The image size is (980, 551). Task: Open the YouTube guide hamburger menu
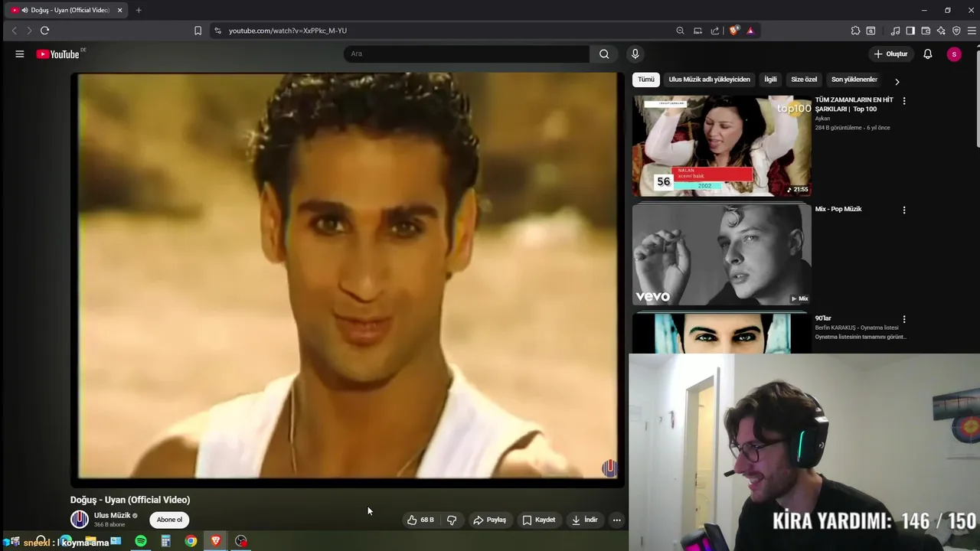click(x=20, y=54)
